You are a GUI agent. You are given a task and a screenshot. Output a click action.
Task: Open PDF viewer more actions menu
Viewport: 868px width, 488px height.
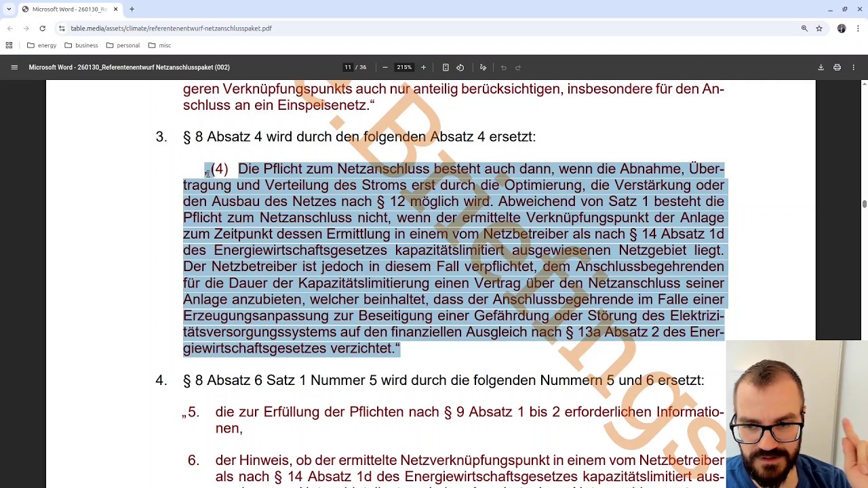[x=854, y=67]
